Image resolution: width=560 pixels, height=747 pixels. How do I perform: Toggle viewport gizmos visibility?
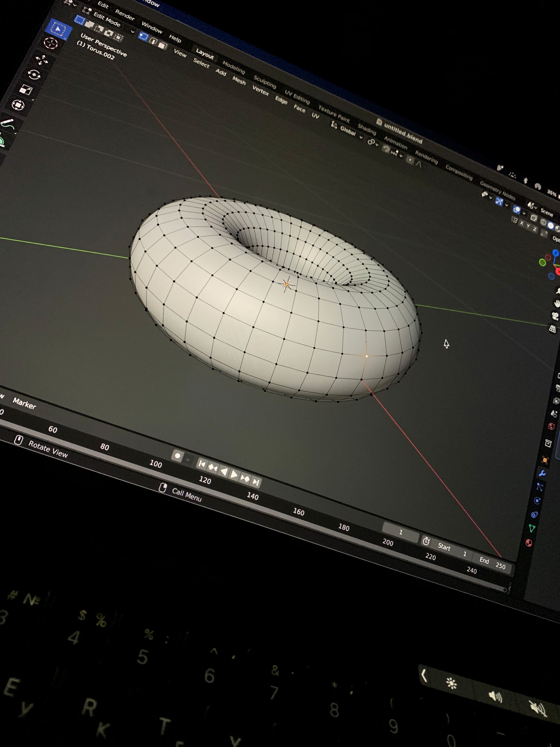point(500,201)
